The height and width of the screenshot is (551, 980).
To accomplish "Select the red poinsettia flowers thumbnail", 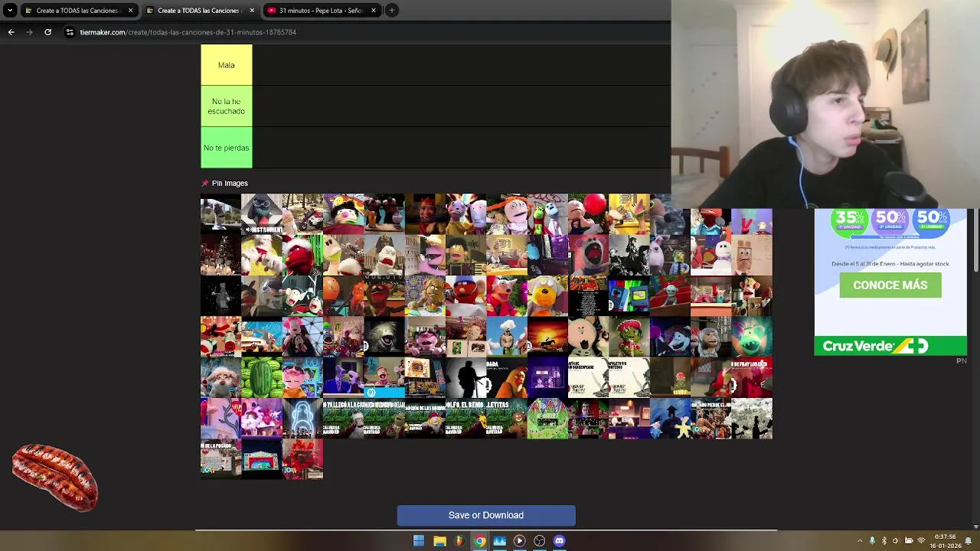I will 302,459.
